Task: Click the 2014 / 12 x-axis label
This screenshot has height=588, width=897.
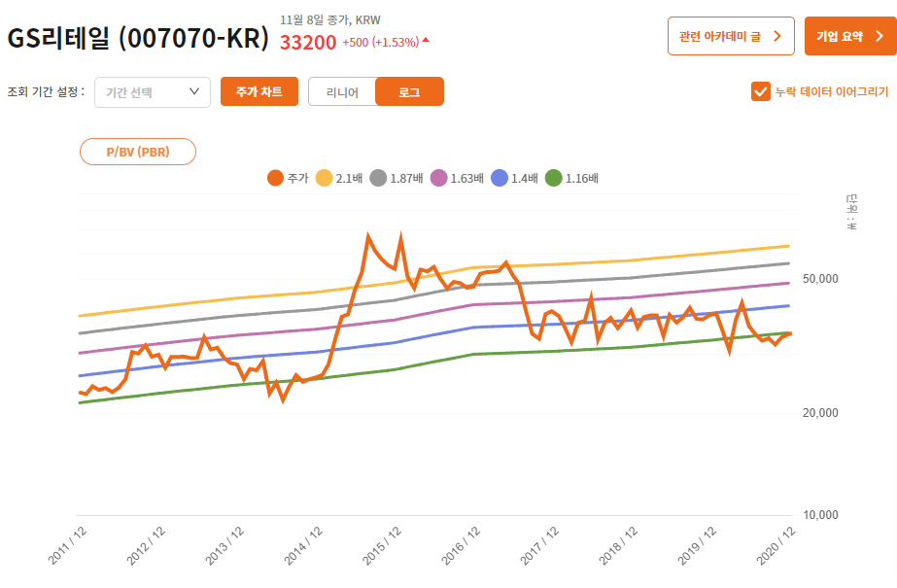Action: click(304, 545)
